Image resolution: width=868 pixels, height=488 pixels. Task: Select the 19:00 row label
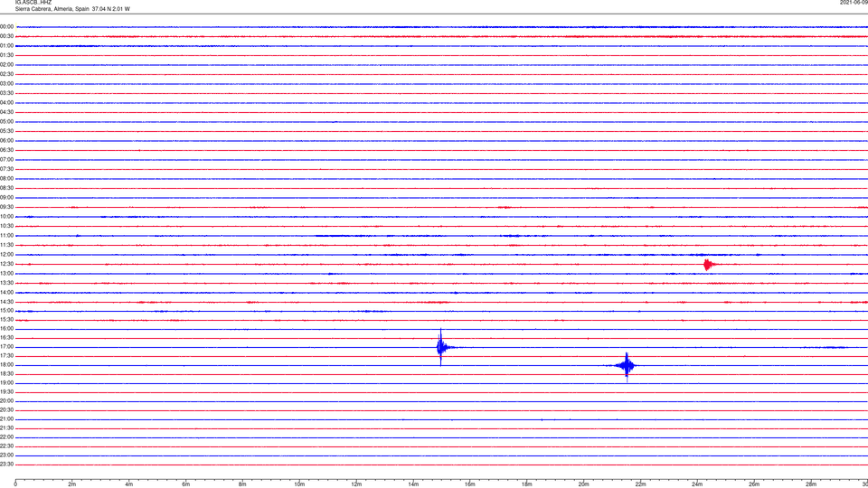[x=6, y=383]
